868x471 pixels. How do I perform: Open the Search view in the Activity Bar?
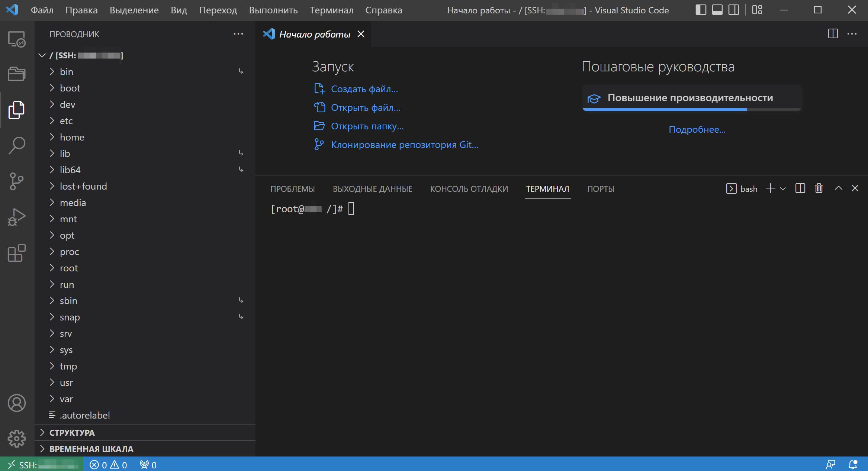coord(16,146)
